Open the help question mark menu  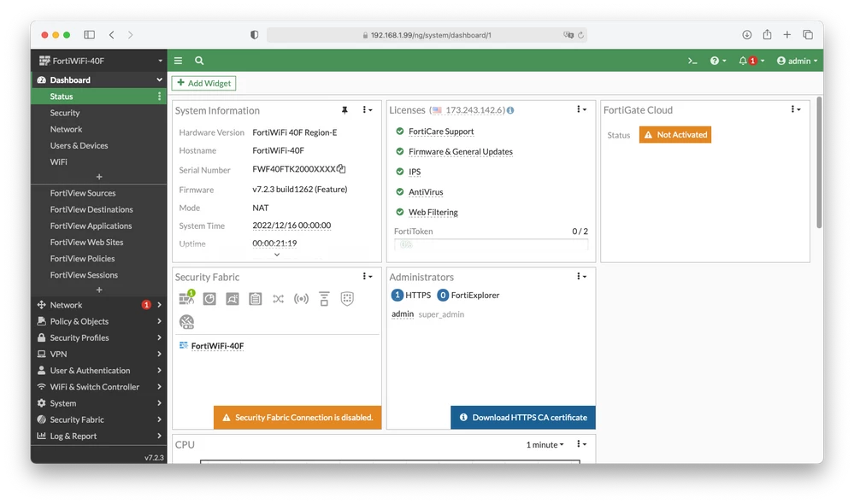click(718, 61)
